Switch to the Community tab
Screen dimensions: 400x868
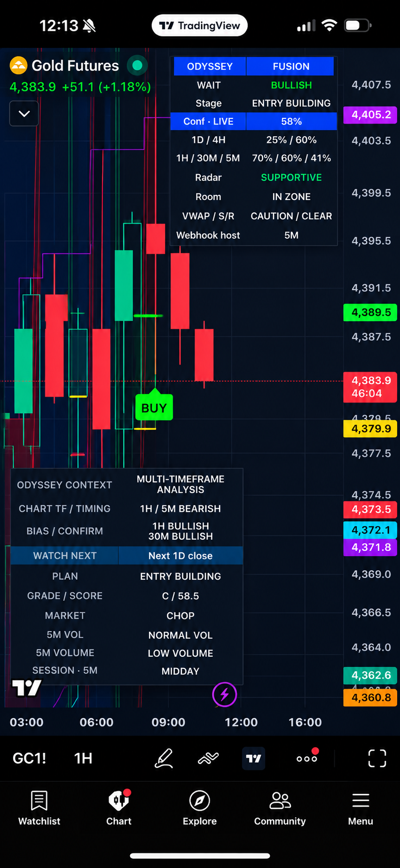(x=280, y=808)
